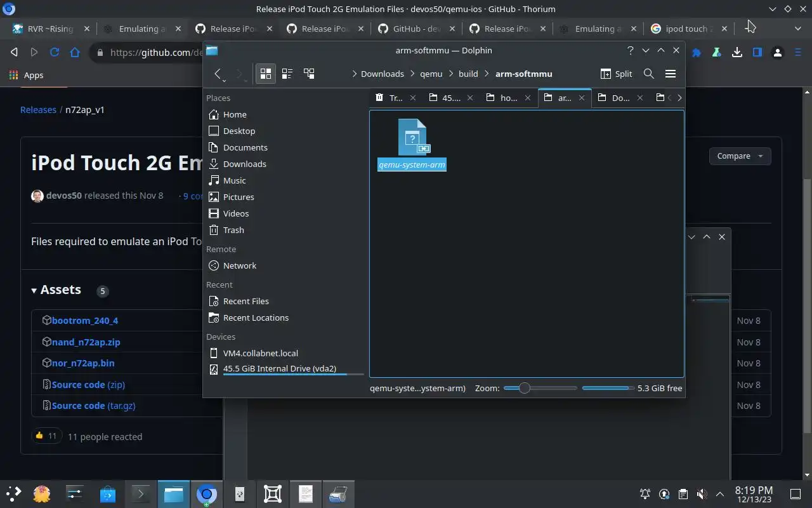This screenshot has height=508, width=812.
Task: Download nor_n72ap.bin asset
Action: click(x=83, y=363)
